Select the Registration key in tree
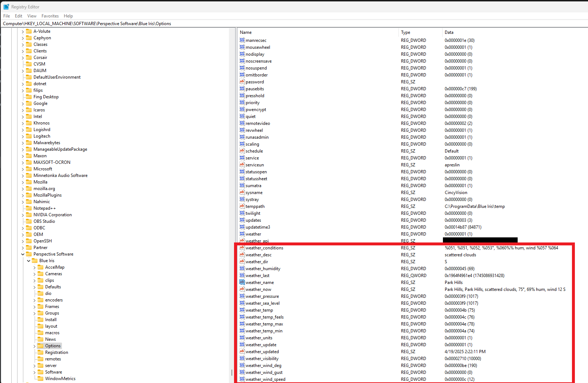 point(57,352)
